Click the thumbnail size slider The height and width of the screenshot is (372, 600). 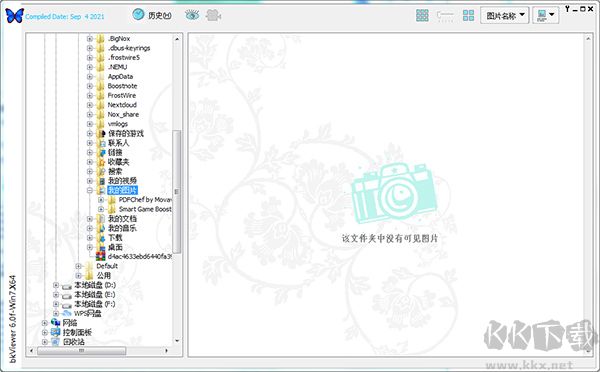pos(445,16)
